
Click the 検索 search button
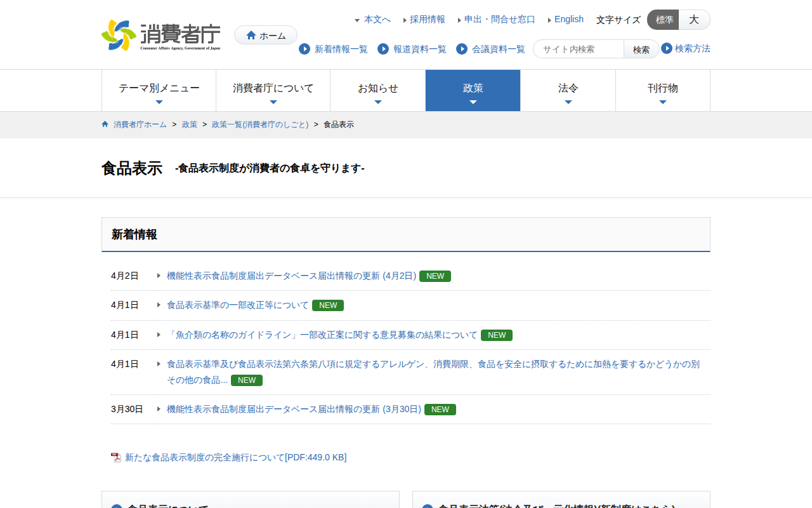[x=641, y=49]
